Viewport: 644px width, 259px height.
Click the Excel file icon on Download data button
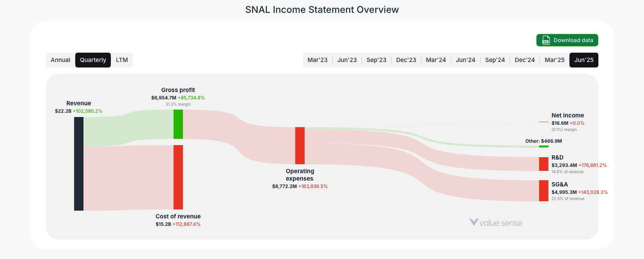(545, 40)
